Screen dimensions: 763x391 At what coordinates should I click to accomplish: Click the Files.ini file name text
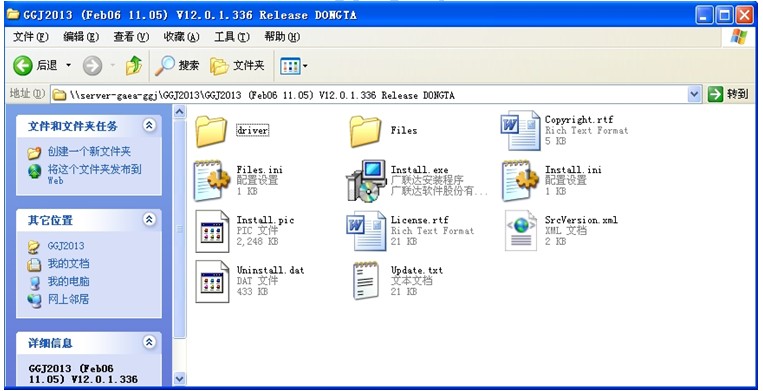259,170
